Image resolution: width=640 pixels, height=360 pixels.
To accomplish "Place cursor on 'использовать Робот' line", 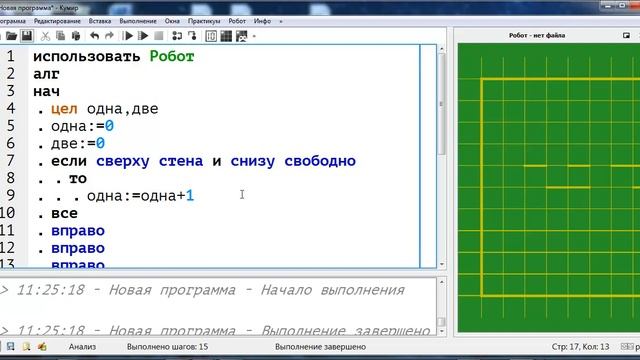I will click(113, 56).
